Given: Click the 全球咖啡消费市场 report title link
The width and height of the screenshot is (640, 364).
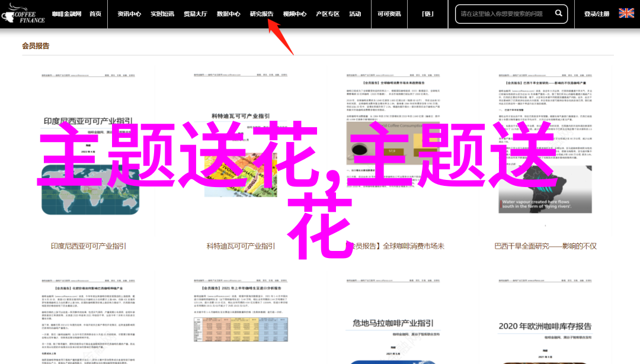Looking at the screenshot, I should [x=395, y=246].
